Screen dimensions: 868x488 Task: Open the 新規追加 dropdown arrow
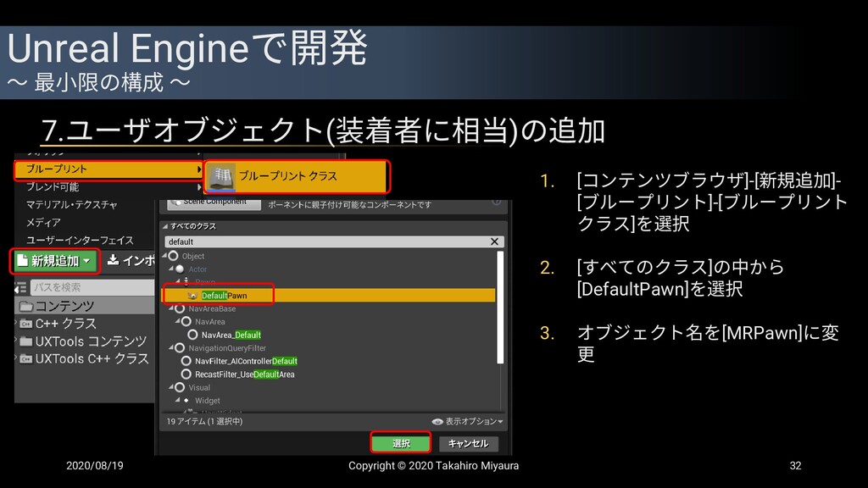click(86, 262)
